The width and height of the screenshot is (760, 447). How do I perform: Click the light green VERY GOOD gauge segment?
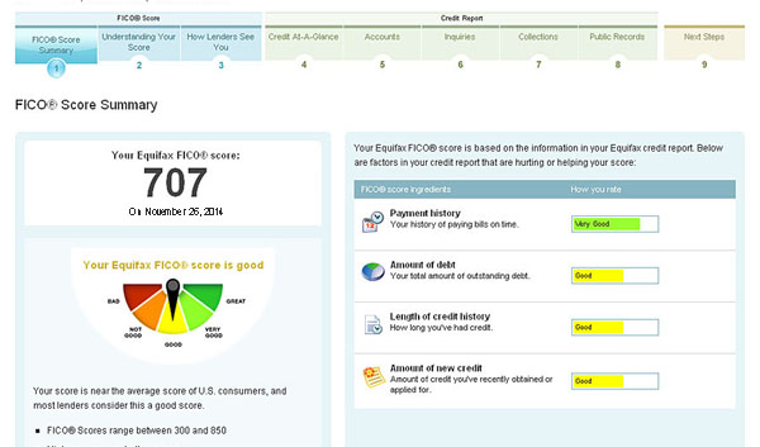195,314
